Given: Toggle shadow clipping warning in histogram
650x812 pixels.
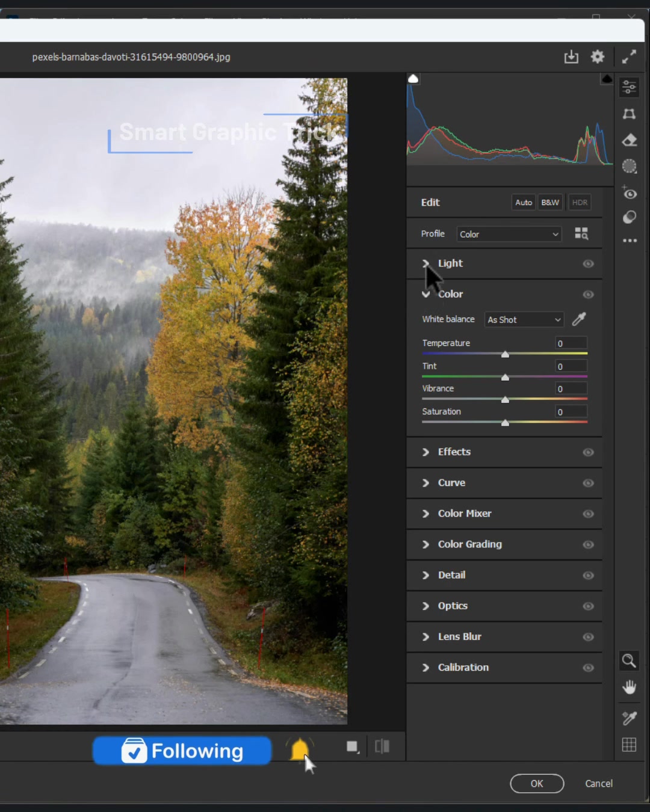Looking at the screenshot, I should (413, 79).
